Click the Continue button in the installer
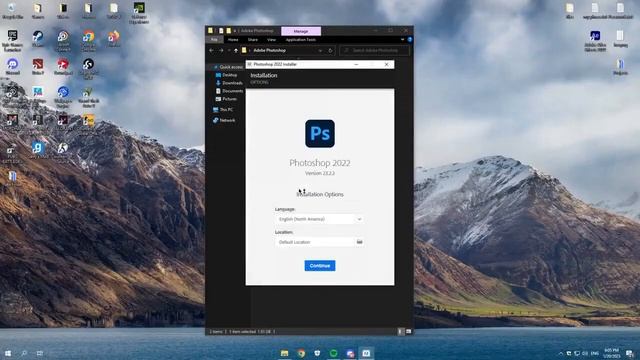 [320, 266]
